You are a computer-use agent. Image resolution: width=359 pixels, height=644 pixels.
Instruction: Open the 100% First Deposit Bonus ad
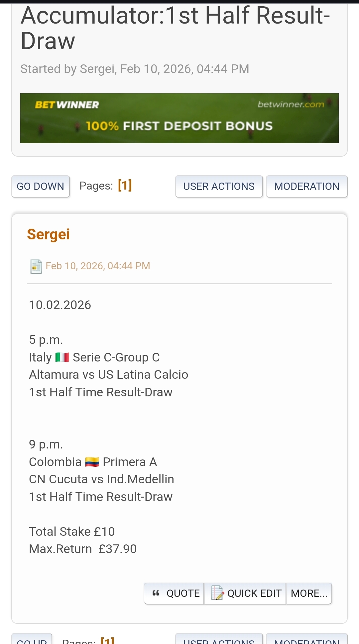179,126
